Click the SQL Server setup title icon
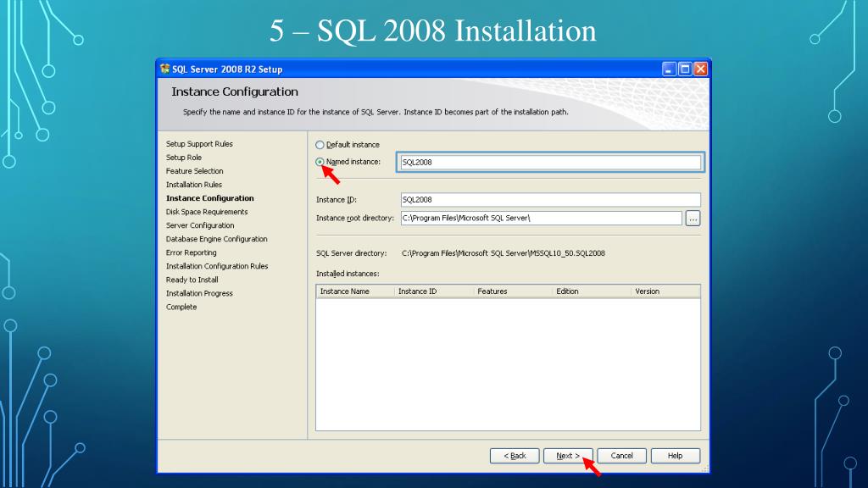 [165, 69]
